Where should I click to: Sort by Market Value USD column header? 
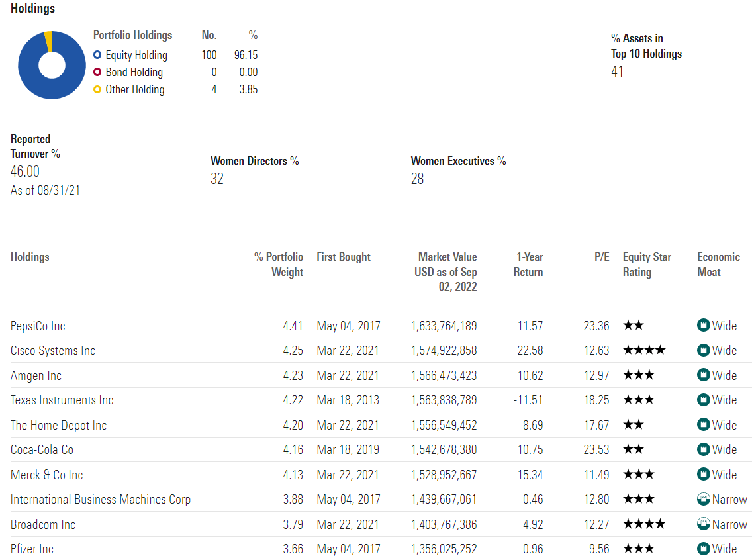(446, 271)
